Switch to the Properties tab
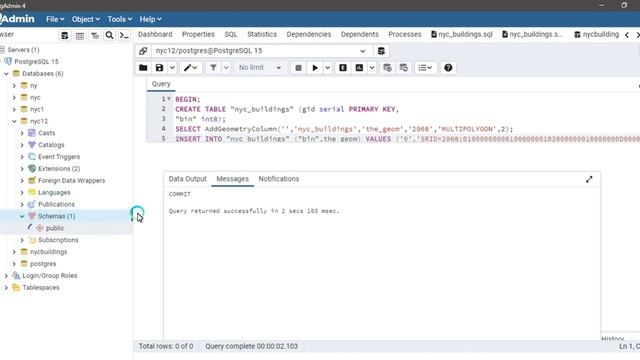Screen dimensions: 640x360 click(x=198, y=34)
